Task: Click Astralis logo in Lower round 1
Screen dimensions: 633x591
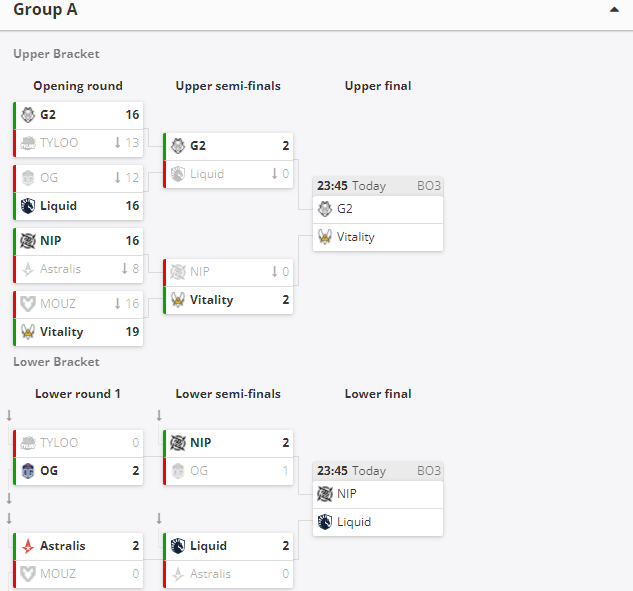Action: click(x=28, y=546)
